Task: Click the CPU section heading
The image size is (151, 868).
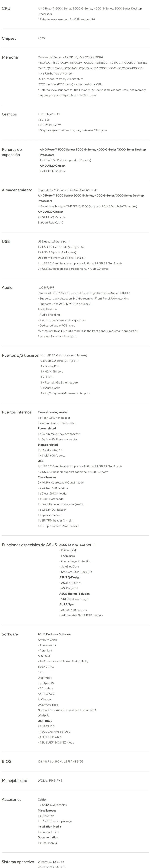Action: (x=6, y=8)
